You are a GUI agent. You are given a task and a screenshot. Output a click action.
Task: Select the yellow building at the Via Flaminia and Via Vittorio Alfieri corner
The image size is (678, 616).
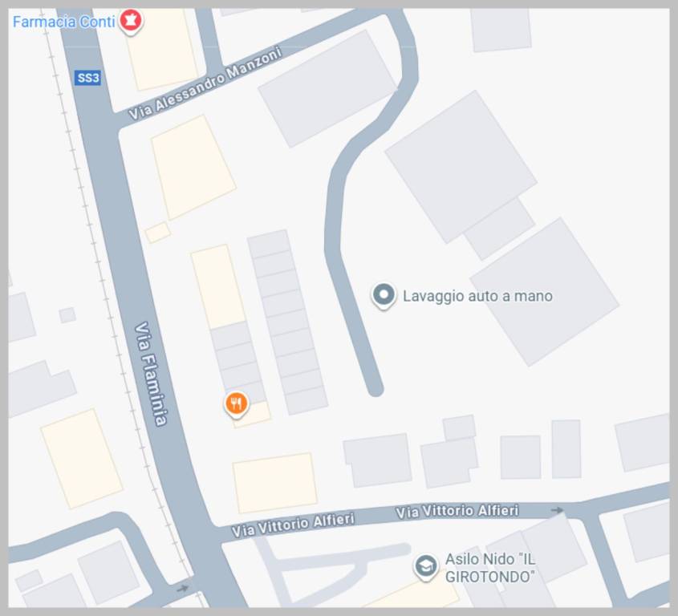(x=275, y=483)
